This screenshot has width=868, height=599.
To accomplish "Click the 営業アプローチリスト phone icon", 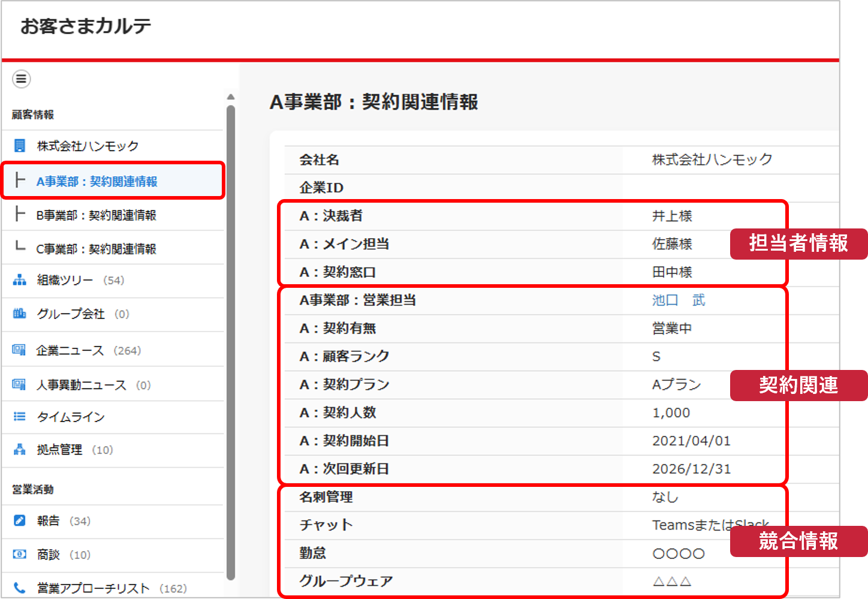I will pyautogui.click(x=20, y=588).
